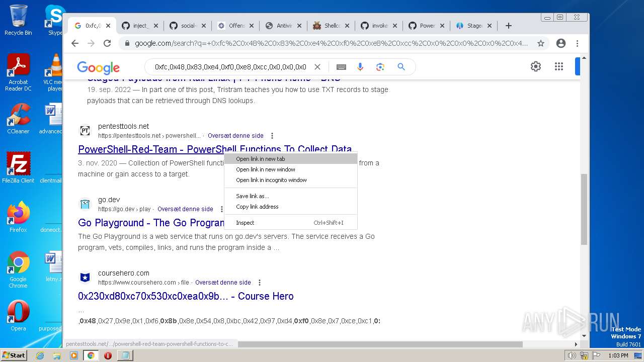Choose 'Save link as...' from context menu
The image size is (644, 362).
click(x=291, y=196)
